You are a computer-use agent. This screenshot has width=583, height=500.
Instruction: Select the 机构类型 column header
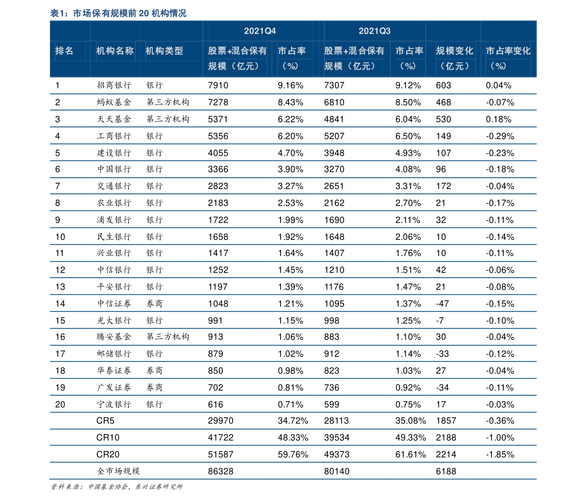[164, 51]
